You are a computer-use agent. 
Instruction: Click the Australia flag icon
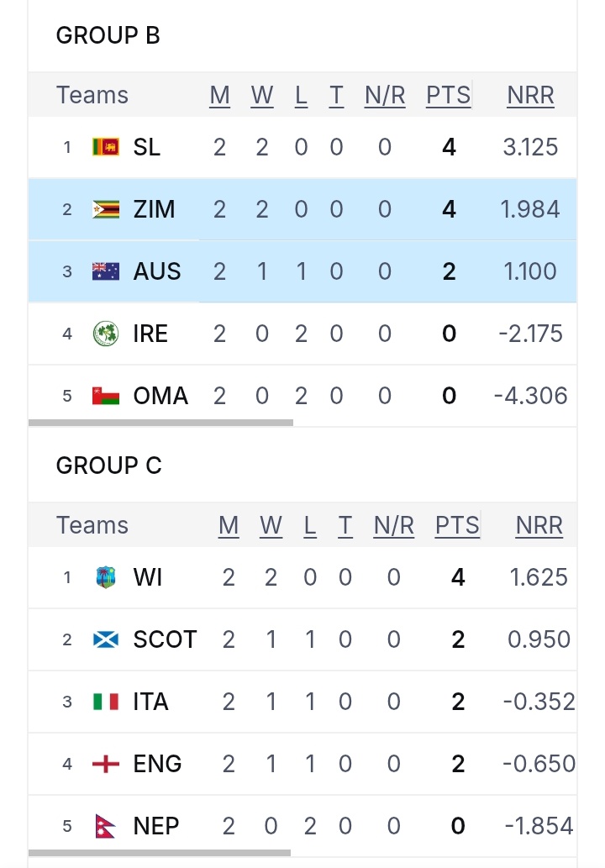(x=106, y=271)
